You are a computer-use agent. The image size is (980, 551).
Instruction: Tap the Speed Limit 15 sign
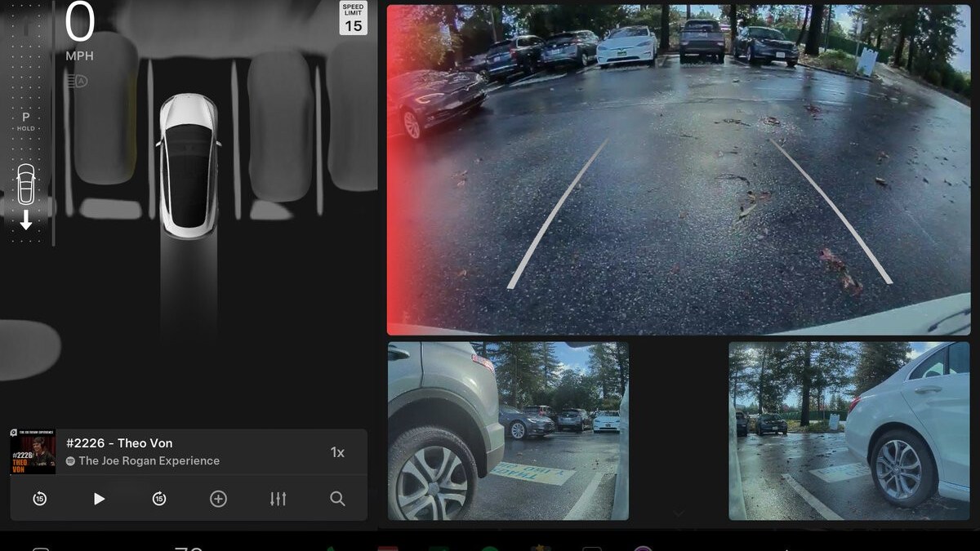point(353,19)
